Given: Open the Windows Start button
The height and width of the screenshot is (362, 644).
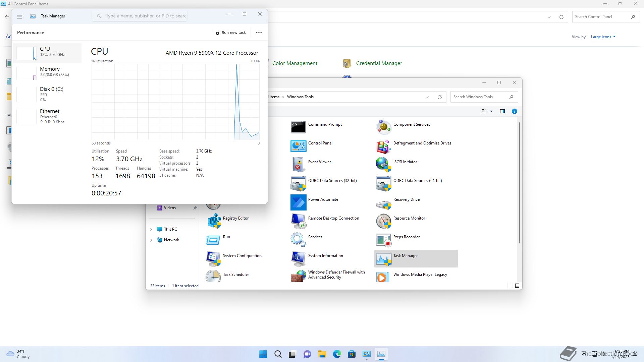Looking at the screenshot, I should tap(263, 354).
